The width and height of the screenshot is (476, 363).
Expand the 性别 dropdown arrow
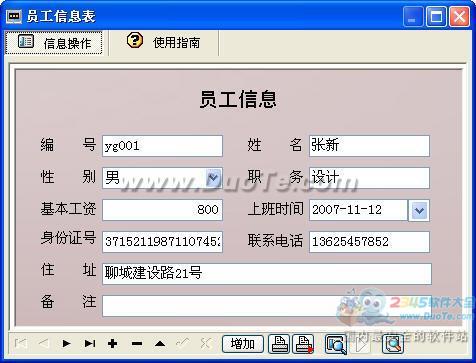click(x=213, y=178)
